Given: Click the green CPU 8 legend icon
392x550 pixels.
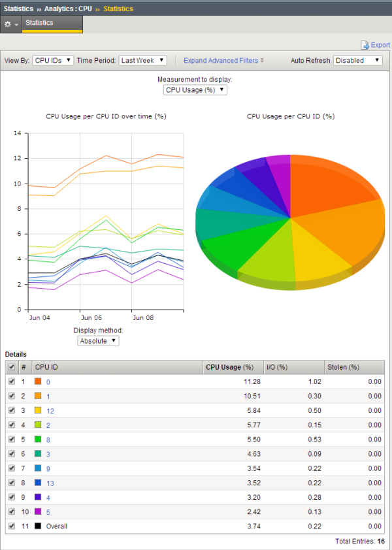Looking at the screenshot, I should 39,440.
